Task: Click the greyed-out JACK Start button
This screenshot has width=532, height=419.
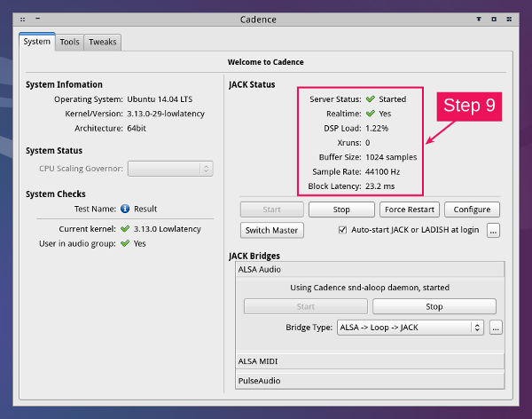Action: click(272, 209)
